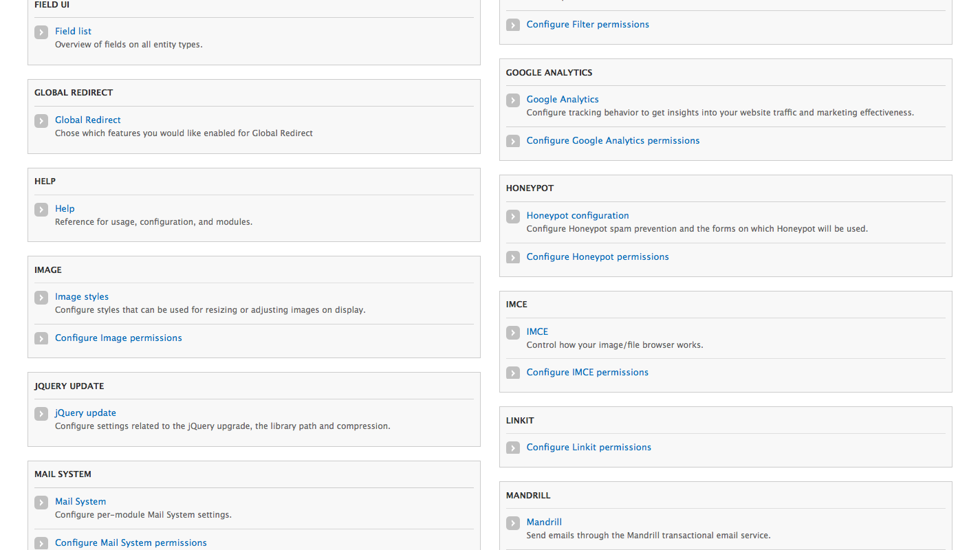Open Configure Image permissions
This screenshot has height=550, width=980.
(118, 338)
